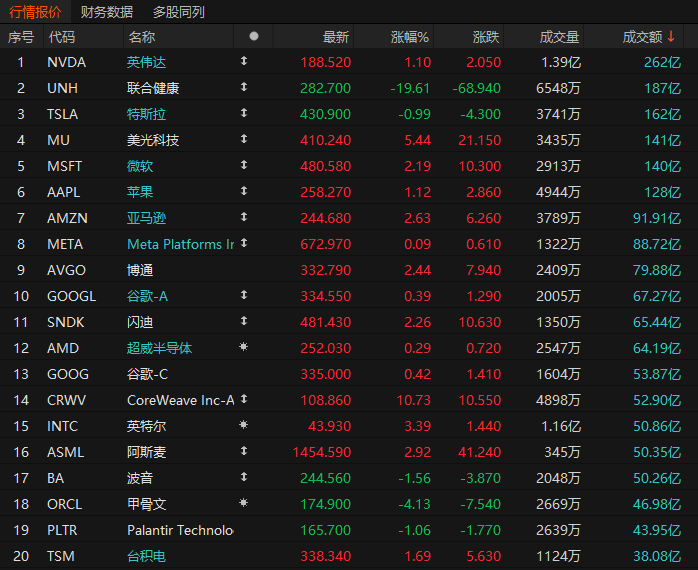Open the Meta Platforms name link
698x570 pixels.
click(181, 244)
